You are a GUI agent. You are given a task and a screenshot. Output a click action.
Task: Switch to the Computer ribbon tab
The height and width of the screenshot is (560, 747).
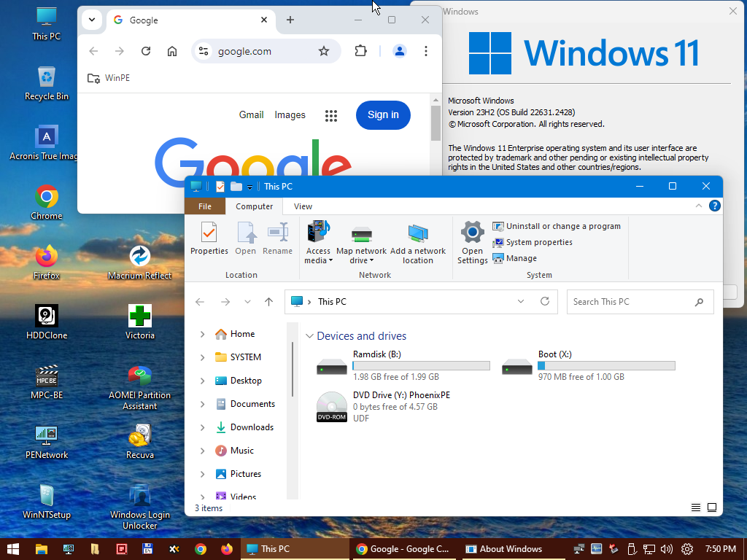254,206
